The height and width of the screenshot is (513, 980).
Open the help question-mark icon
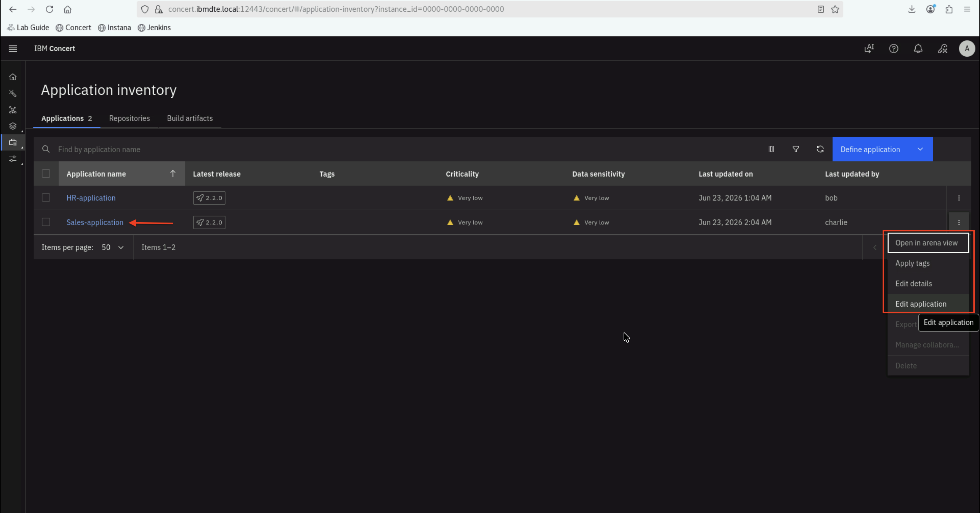click(893, 48)
